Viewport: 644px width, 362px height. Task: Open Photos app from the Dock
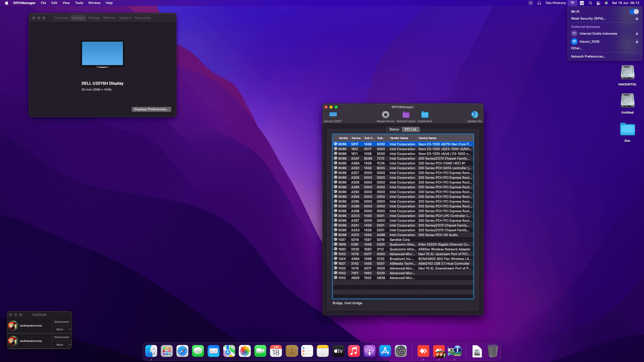click(245, 351)
